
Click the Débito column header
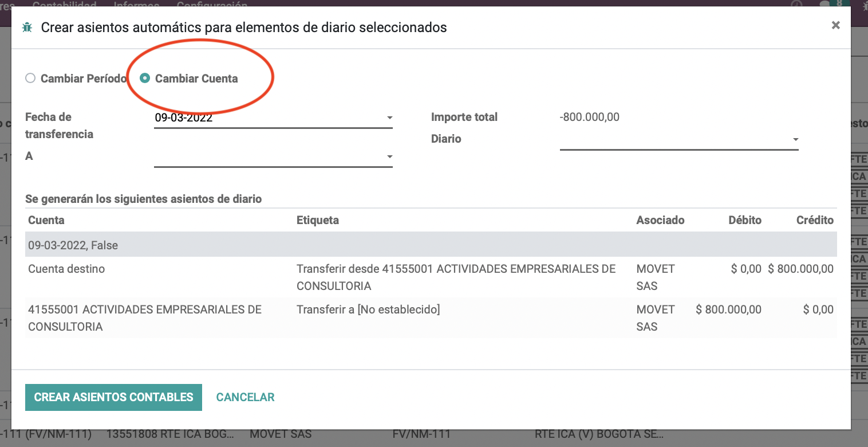click(x=745, y=220)
